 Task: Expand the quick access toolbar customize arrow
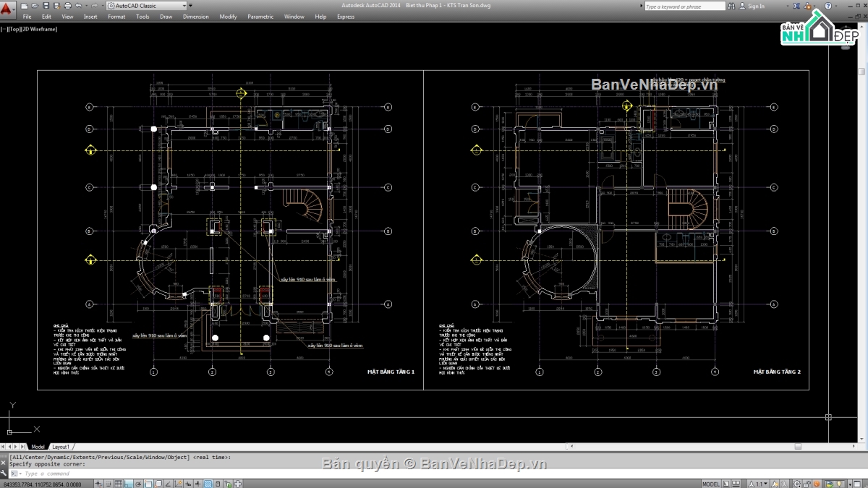tap(191, 6)
